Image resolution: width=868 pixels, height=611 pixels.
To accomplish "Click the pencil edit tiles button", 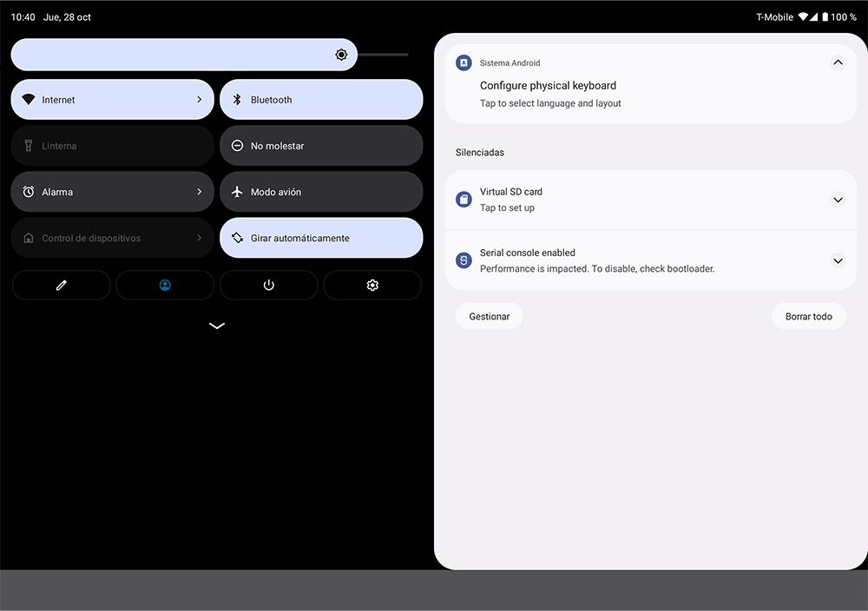I will (x=61, y=285).
